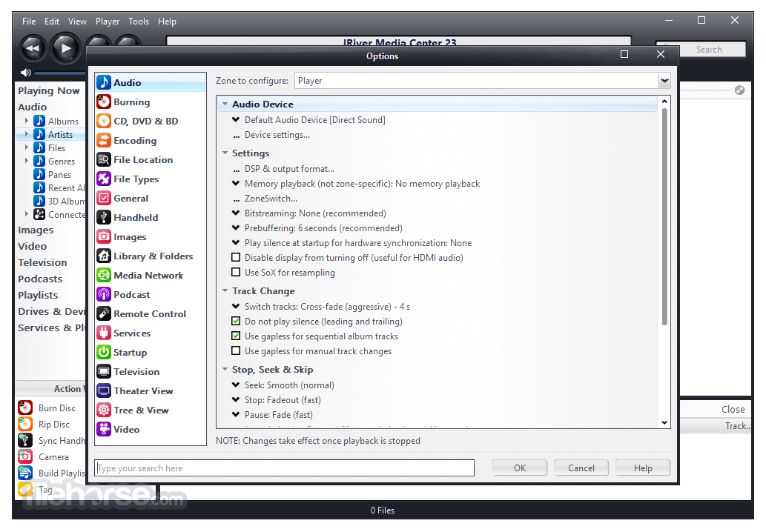Viewport: 766px width, 532px height.
Task: Open Images options category in dialog
Action: (x=122, y=236)
